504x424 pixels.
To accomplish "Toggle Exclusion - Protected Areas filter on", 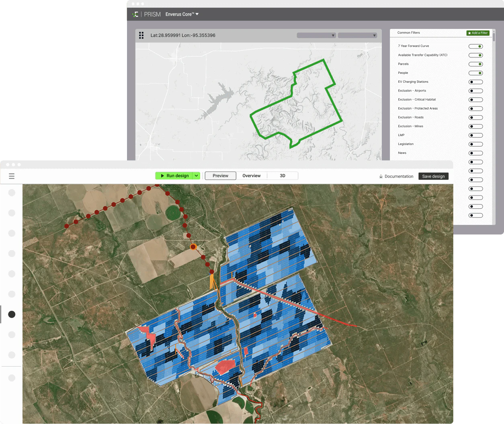I will (475, 108).
